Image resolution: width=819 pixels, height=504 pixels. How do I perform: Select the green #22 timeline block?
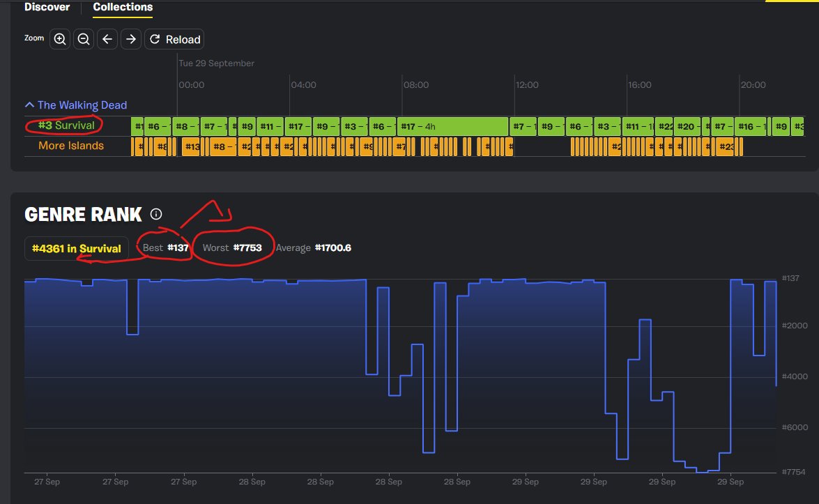pyautogui.click(x=666, y=126)
